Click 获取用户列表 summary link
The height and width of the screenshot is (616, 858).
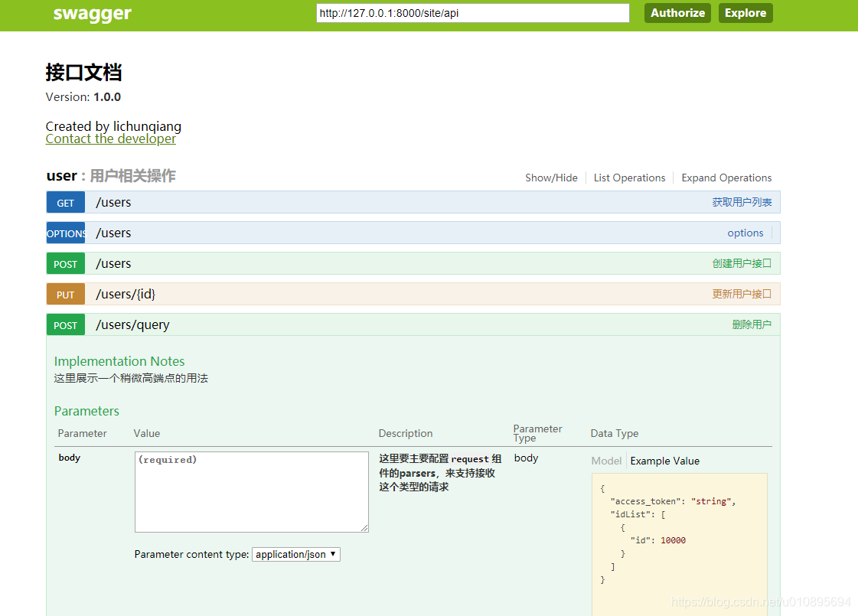[742, 201]
